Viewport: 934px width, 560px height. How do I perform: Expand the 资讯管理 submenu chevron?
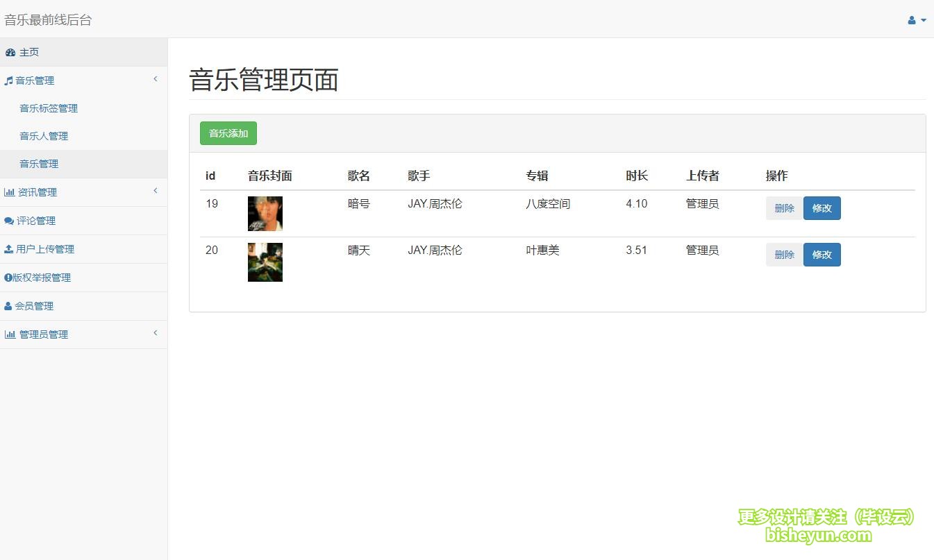(156, 192)
